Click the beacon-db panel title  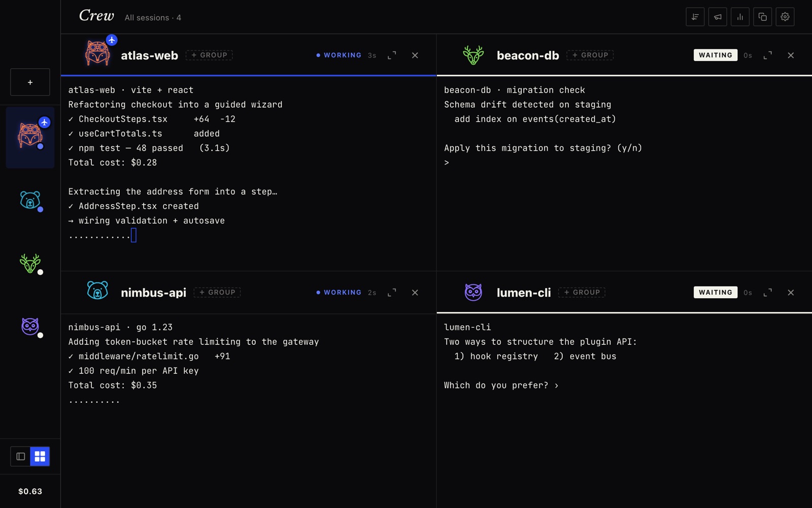[528, 55]
